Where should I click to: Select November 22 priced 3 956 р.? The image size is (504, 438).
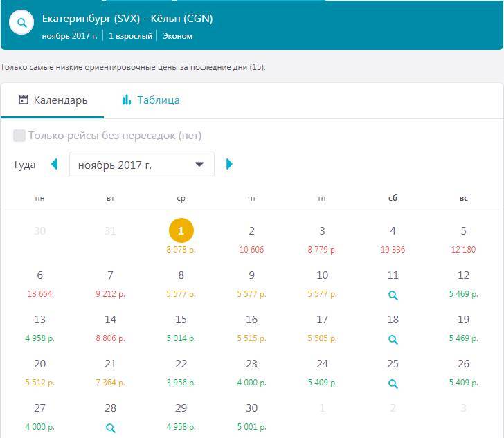pos(181,370)
